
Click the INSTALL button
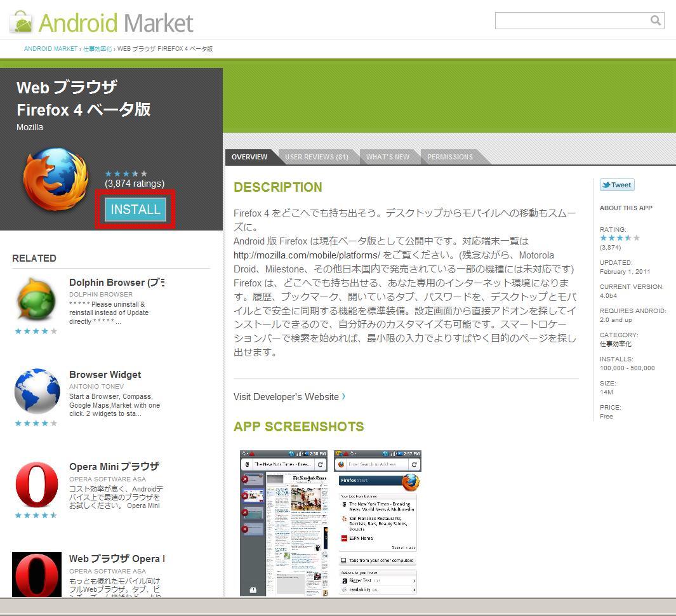click(x=135, y=209)
